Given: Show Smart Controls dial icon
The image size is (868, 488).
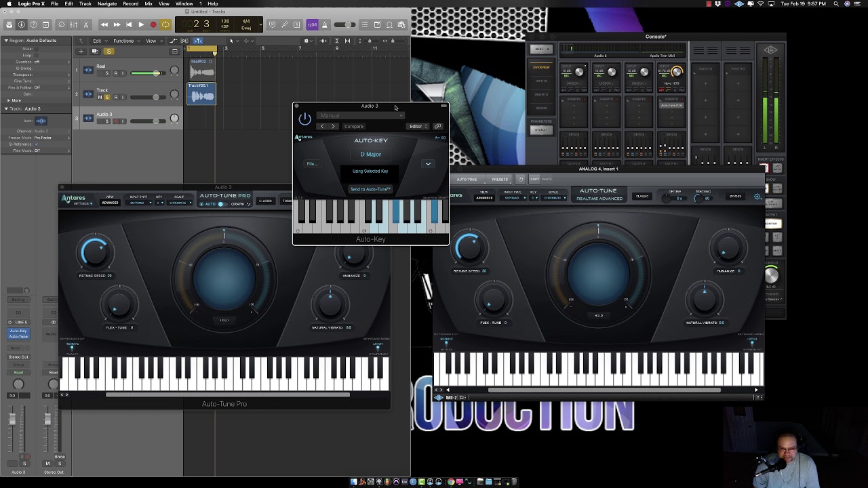Looking at the screenshot, I should click(62, 24).
